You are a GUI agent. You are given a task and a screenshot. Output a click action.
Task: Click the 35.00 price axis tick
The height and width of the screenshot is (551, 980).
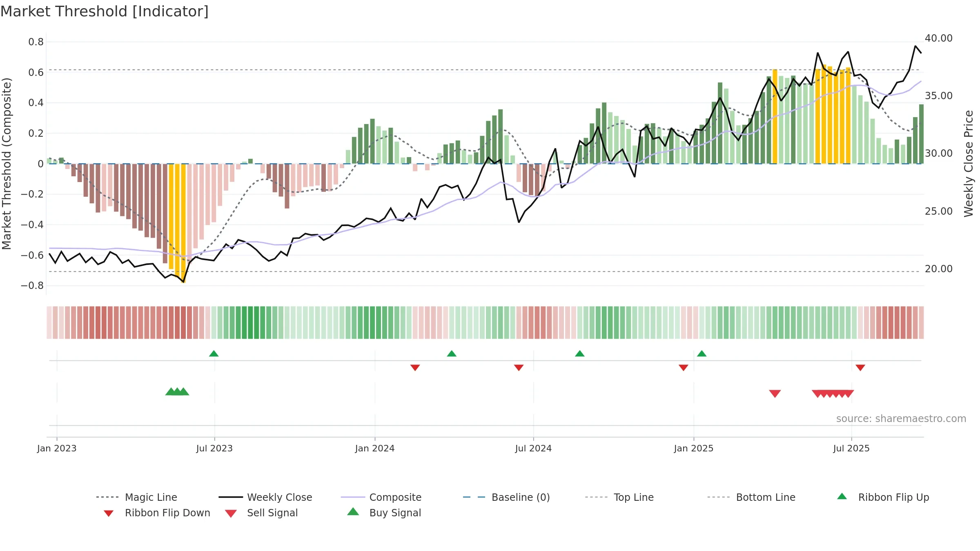tap(939, 96)
